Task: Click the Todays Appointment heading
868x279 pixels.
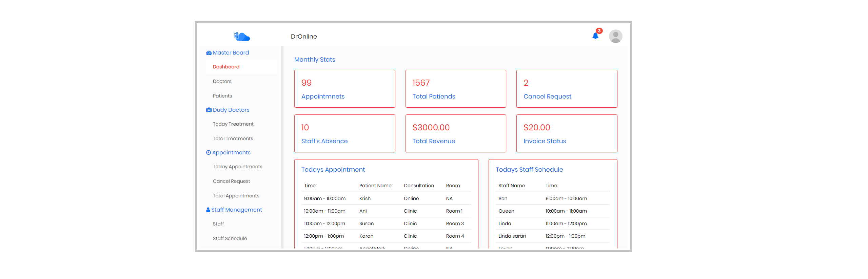Action: coord(333,170)
